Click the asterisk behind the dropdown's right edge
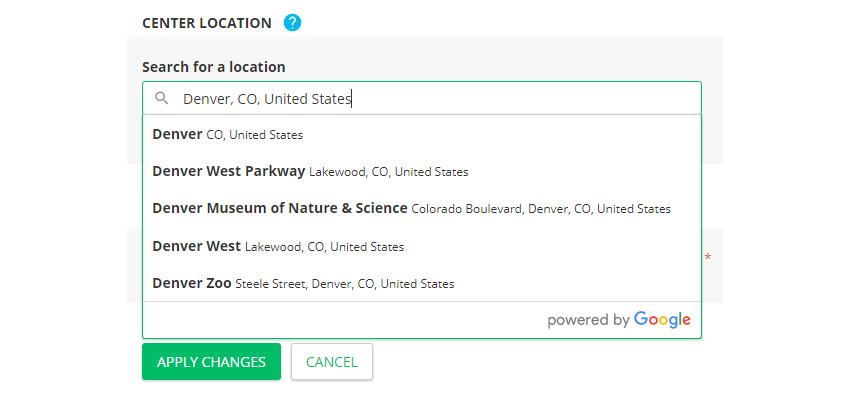This screenshot has height=400, width=850. click(x=708, y=258)
